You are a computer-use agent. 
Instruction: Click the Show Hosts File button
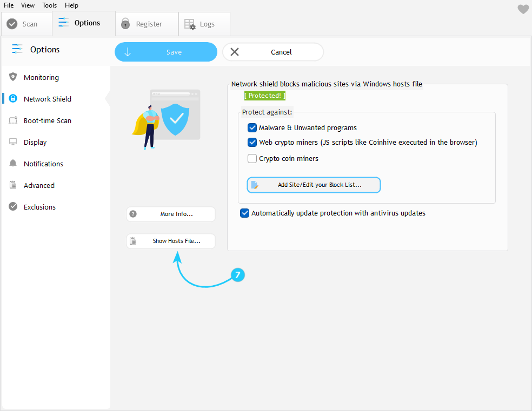click(171, 241)
